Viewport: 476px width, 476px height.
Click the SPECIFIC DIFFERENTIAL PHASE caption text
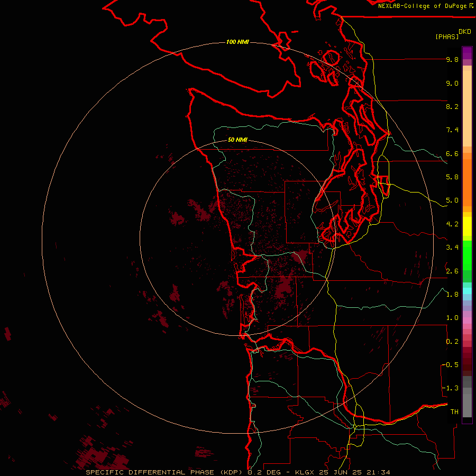(x=150, y=472)
